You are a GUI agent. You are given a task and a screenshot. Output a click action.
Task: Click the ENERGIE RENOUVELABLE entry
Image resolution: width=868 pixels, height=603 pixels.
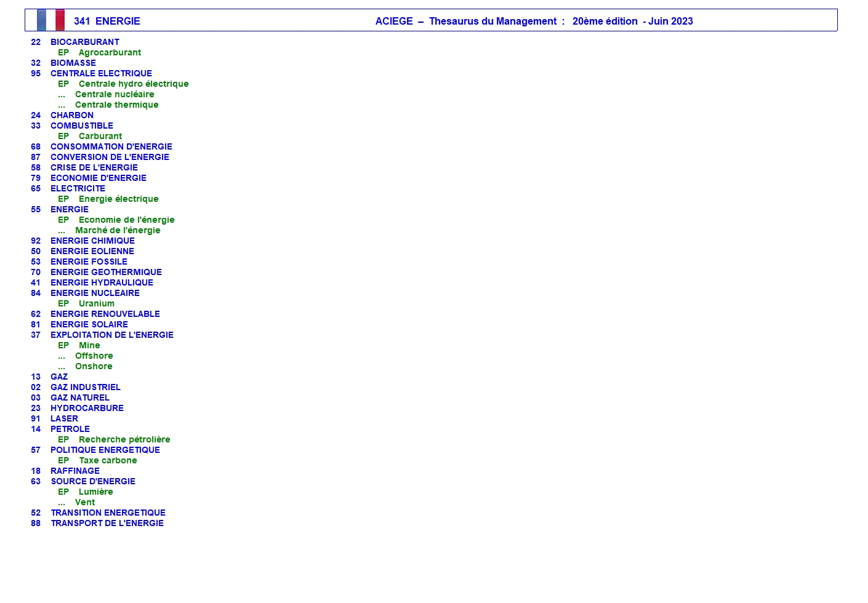105,314
